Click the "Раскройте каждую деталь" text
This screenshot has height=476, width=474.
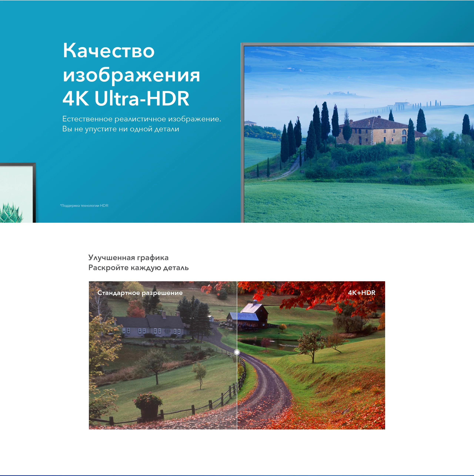point(138,268)
